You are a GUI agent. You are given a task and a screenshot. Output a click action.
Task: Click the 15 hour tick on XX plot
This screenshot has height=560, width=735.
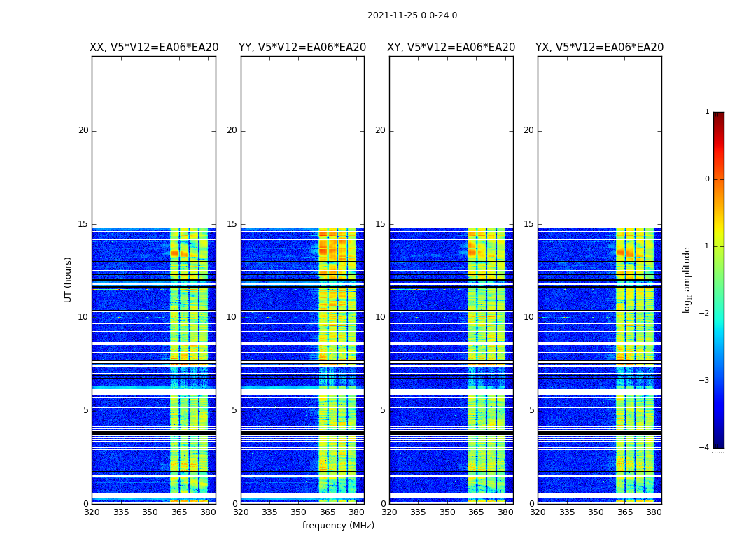[x=83, y=224]
